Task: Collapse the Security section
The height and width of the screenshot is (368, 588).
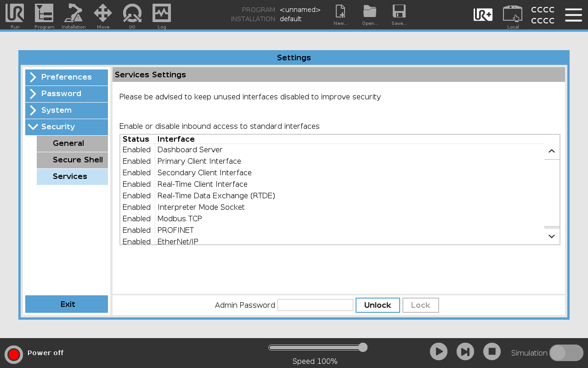Action: (x=67, y=127)
